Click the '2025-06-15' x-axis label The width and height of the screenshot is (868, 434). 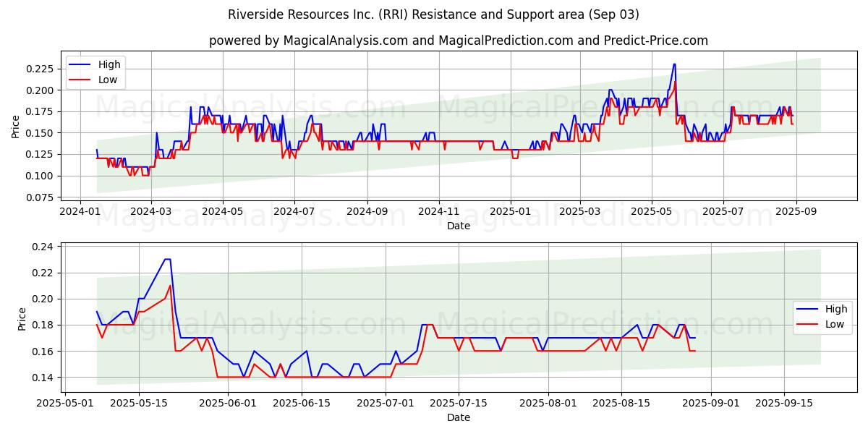(301, 403)
